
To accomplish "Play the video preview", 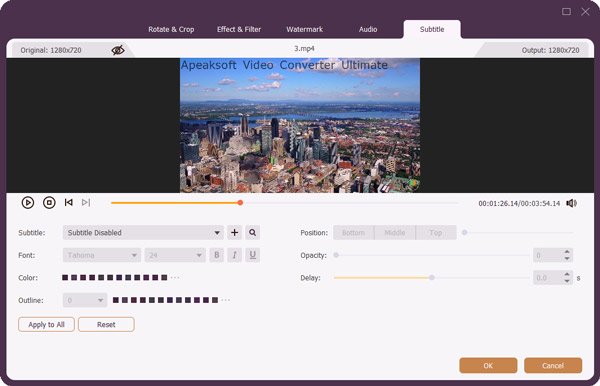I will (28, 202).
